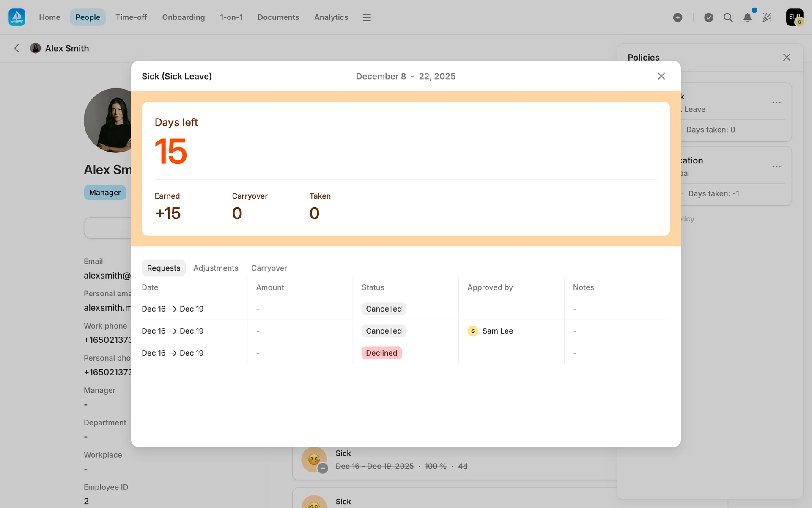Image resolution: width=812 pixels, height=508 pixels.
Task: Open Time-off in the navigation bar
Action: [x=131, y=17]
